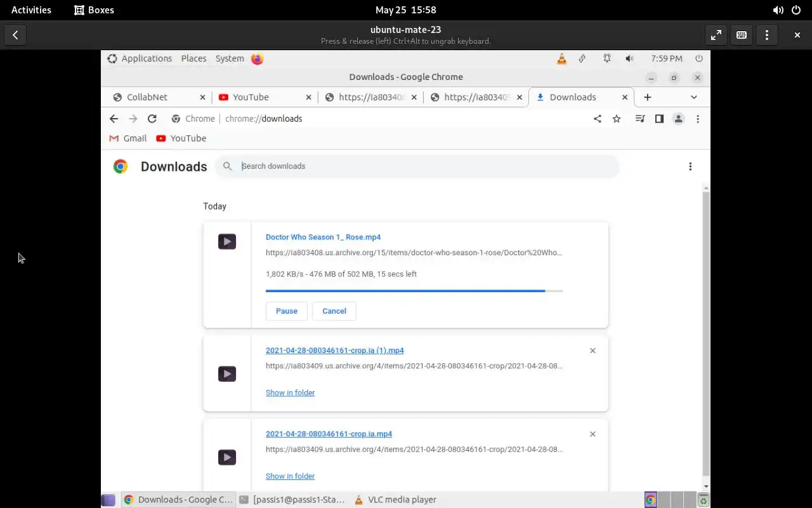
Task: Open the Chrome profile avatar
Action: click(x=678, y=119)
